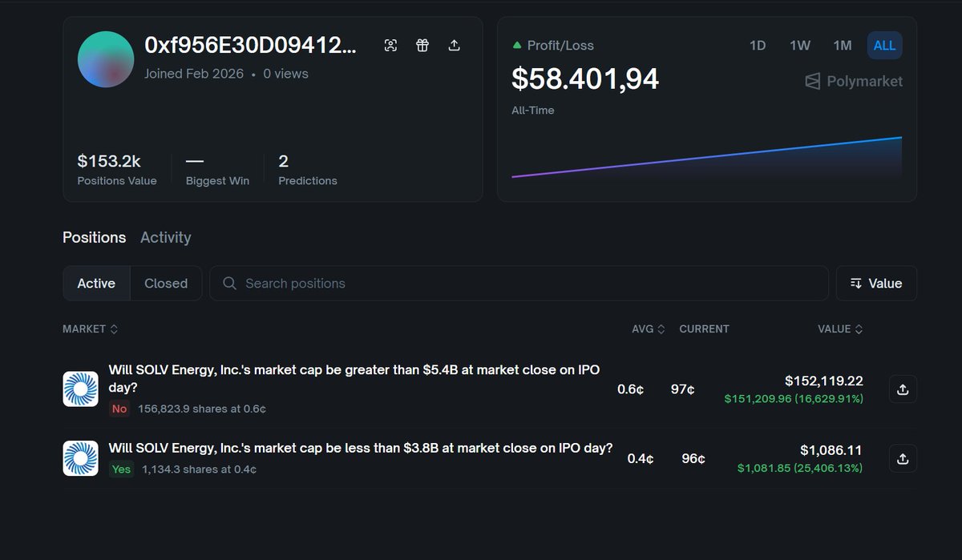This screenshot has height=560, width=962.
Task: Open the QR scan icon beside wallet address
Action: coord(390,46)
